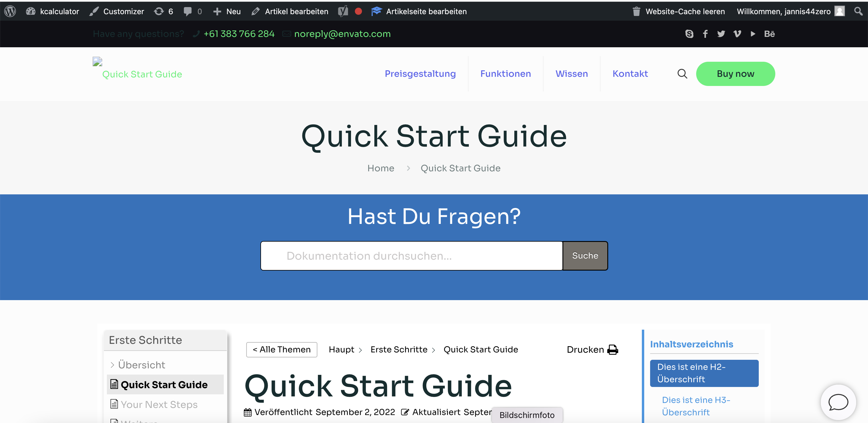Click the red Yoast status dot
This screenshot has height=423, width=868.
[x=358, y=12]
